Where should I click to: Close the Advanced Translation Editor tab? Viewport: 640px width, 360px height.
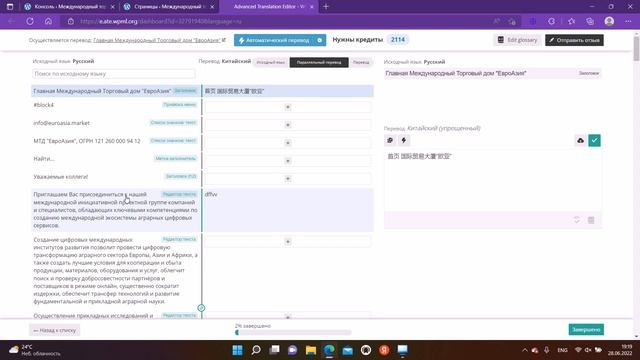click(311, 7)
